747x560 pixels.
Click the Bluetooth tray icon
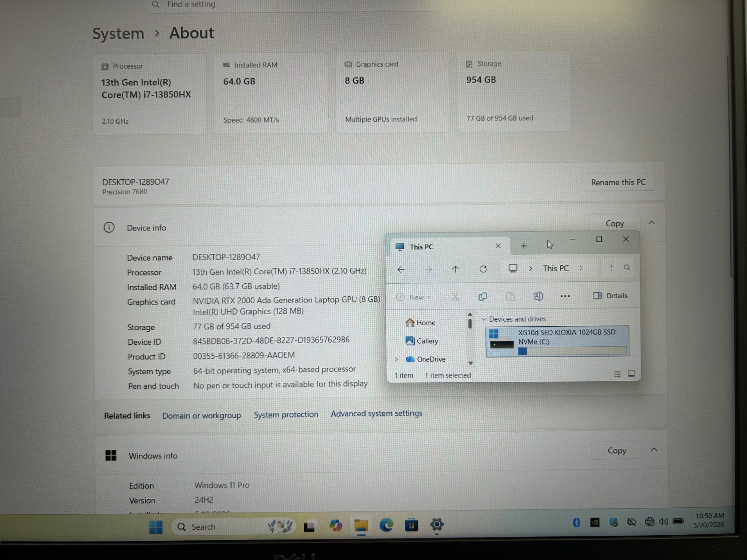click(x=577, y=522)
